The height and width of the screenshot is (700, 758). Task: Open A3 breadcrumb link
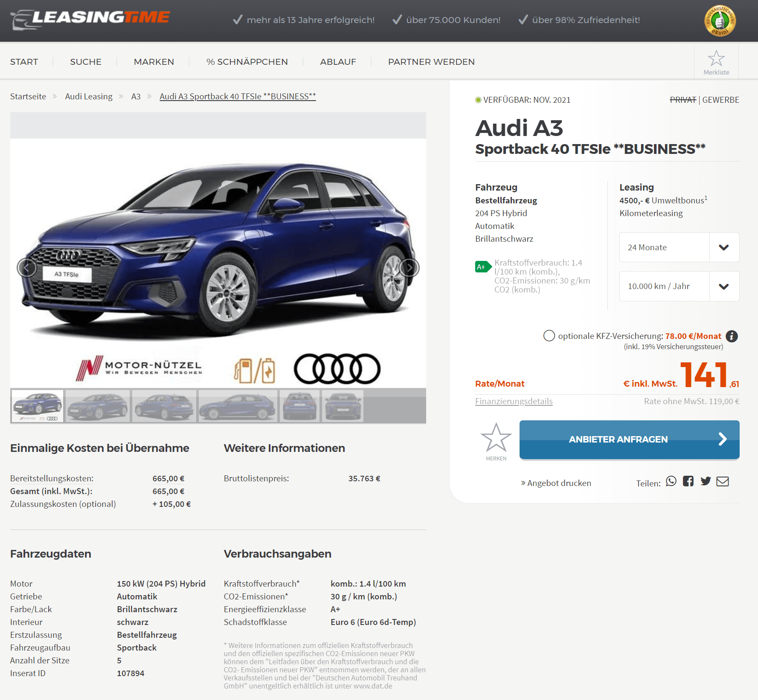click(x=136, y=96)
